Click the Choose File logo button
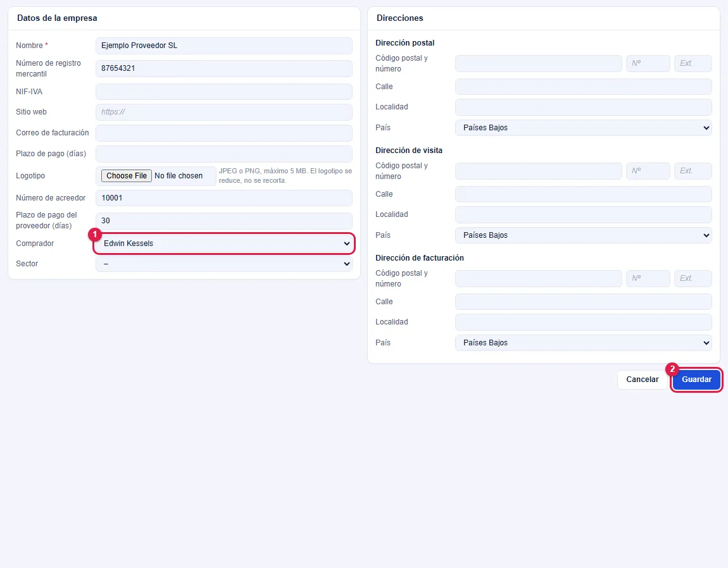This screenshot has width=728, height=568. click(x=126, y=176)
